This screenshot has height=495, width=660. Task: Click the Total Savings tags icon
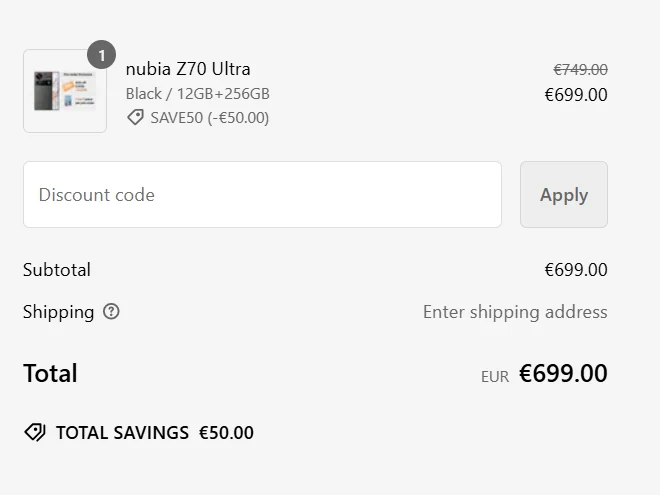click(x=35, y=432)
